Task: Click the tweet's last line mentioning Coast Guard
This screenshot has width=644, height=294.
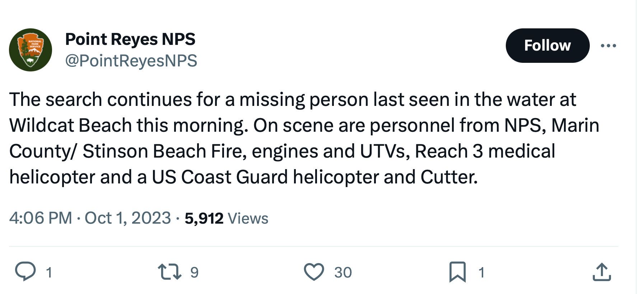Action: click(243, 177)
